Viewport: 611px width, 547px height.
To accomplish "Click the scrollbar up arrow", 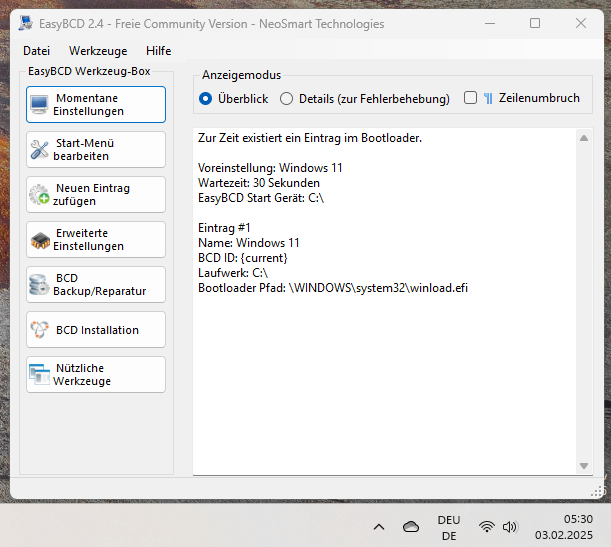I will click(584, 138).
